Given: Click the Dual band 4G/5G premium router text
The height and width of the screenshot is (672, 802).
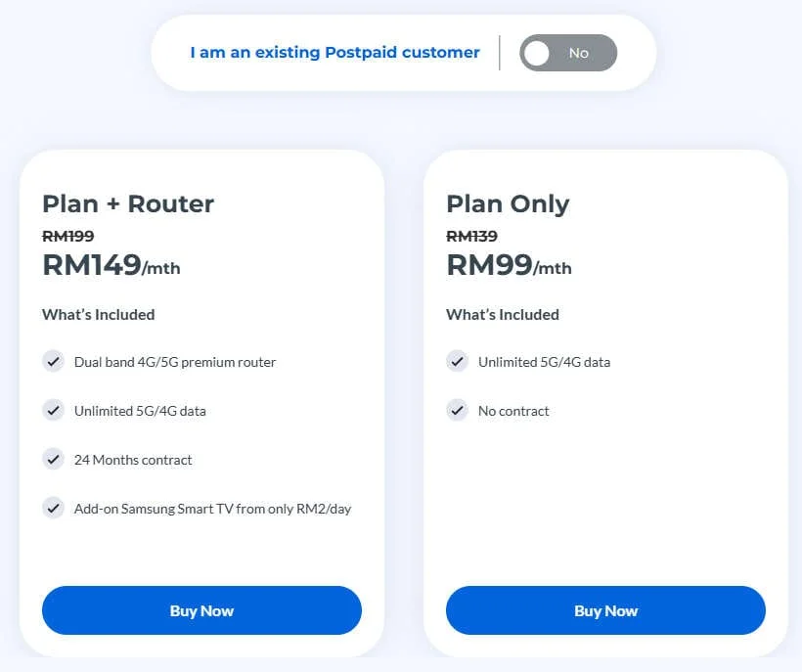Looking at the screenshot, I should (175, 362).
